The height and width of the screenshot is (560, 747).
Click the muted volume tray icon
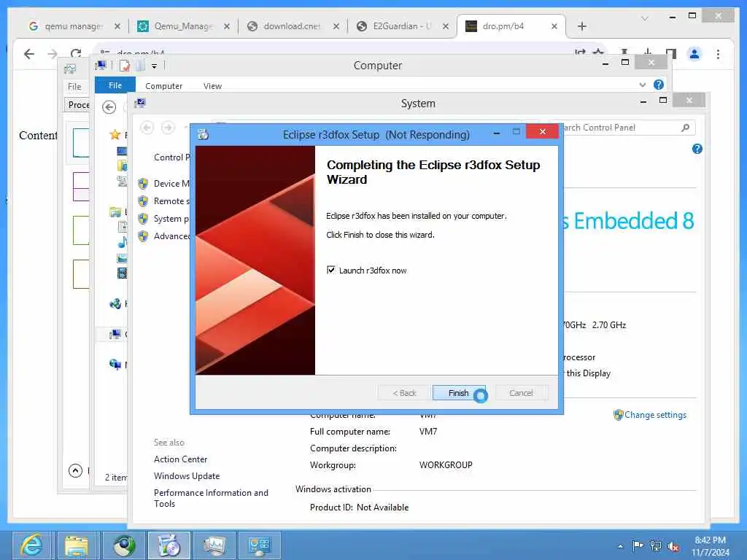coord(673,546)
